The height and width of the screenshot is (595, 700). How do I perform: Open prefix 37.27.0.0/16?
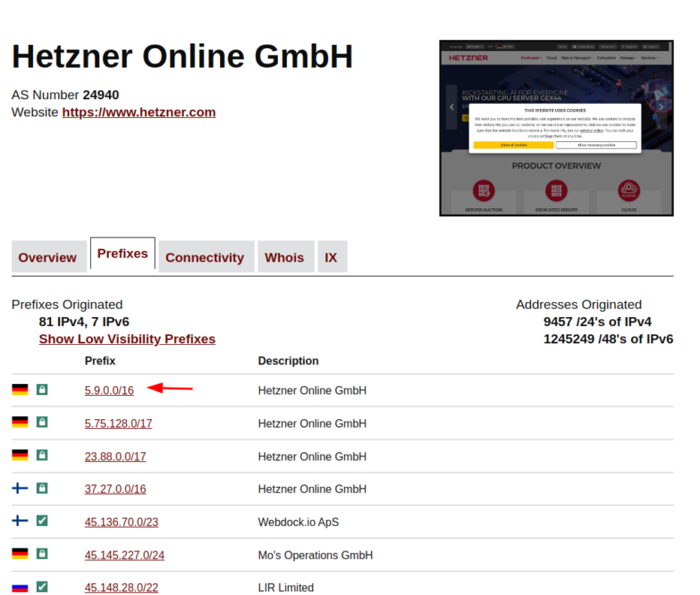[x=115, y=489]
